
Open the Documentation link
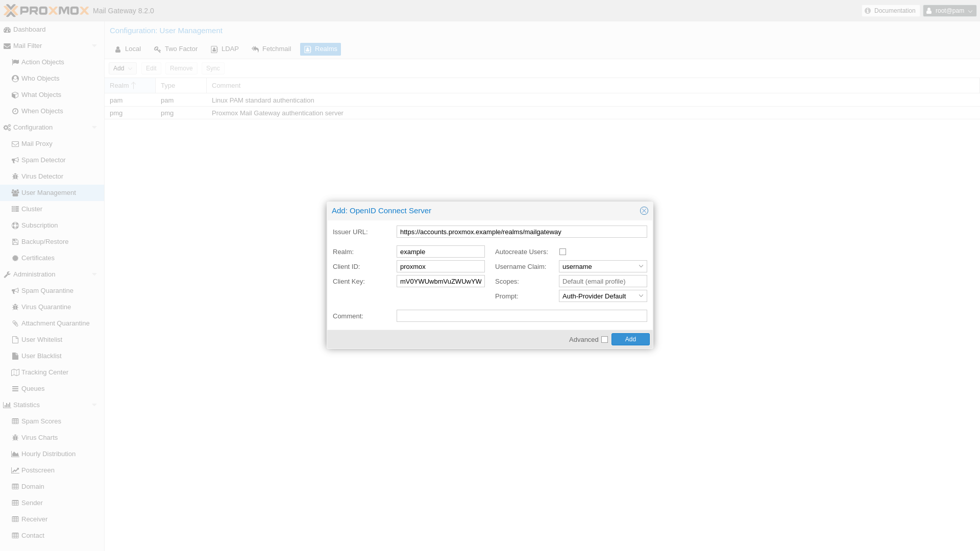pos(890,11)
